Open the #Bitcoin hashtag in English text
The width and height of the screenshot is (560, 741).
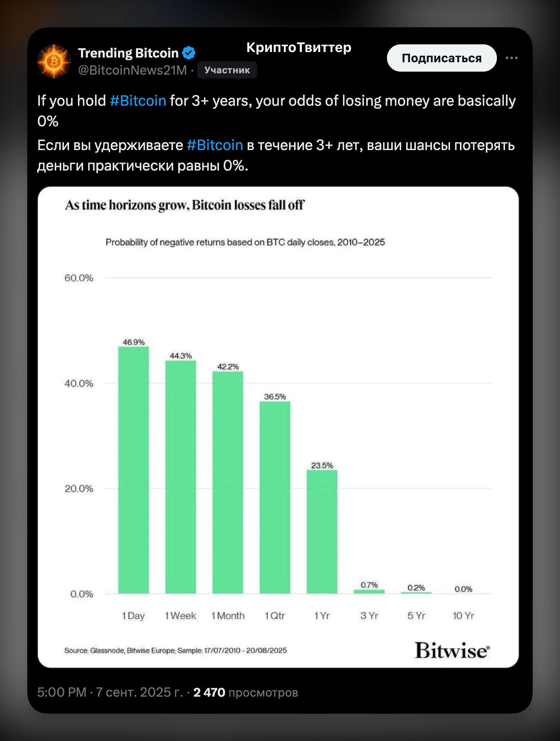pyautogui.click(x=138, y=101)
